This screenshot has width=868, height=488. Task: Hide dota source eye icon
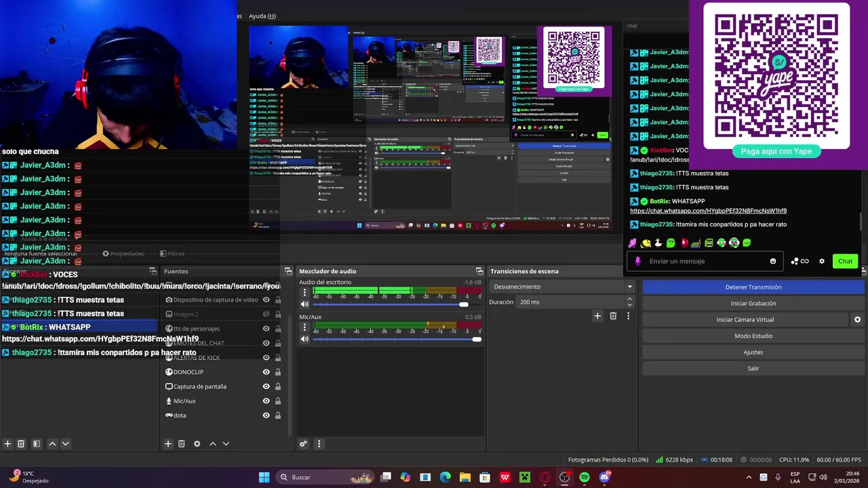(267, 415)
